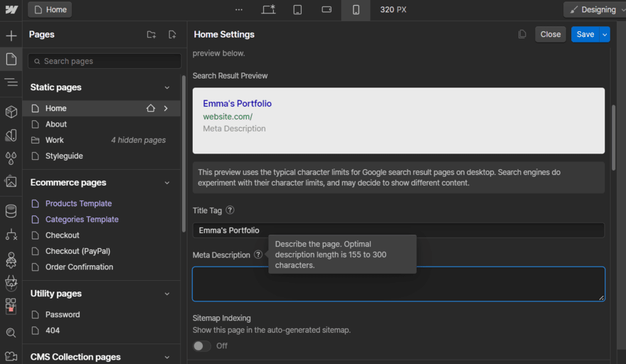The width and height of the screenshot is (626, 364).
Task: Select the Order Confirmation page
Action: click(79, 267)
